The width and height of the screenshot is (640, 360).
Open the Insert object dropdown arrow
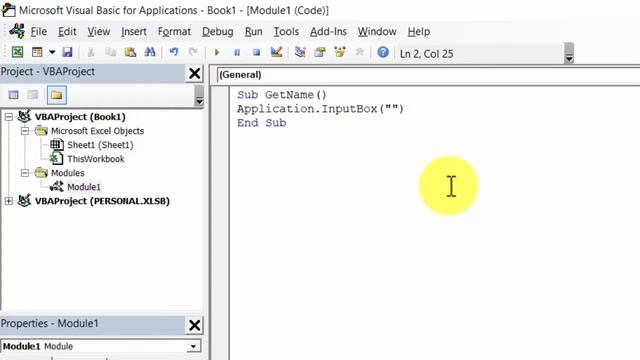tap(52, 52)
